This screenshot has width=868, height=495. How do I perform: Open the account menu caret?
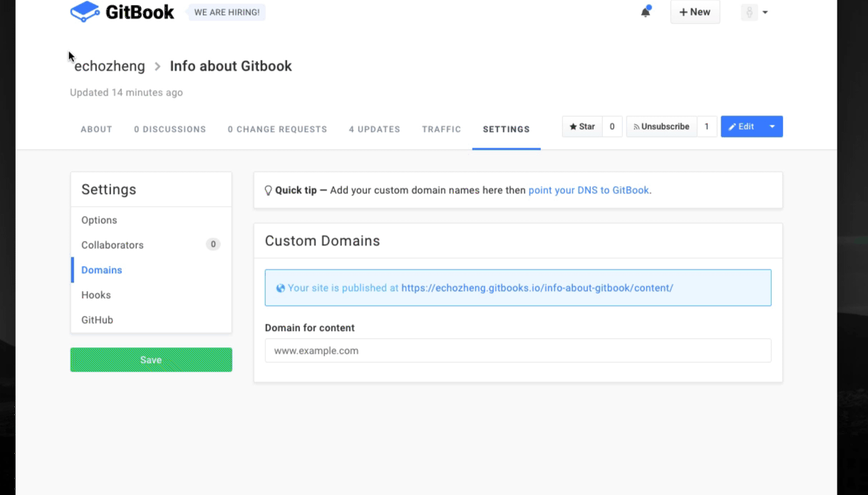(x=765, y=12)
